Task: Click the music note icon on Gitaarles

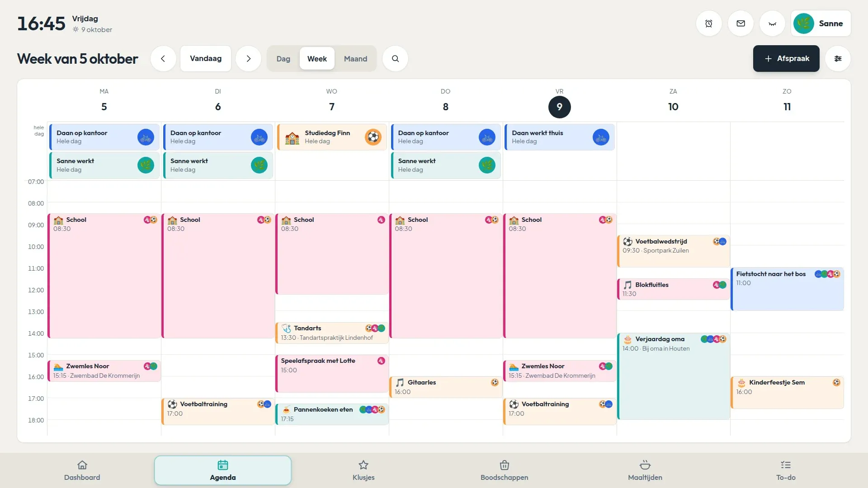Action: (x=400, y=383)
